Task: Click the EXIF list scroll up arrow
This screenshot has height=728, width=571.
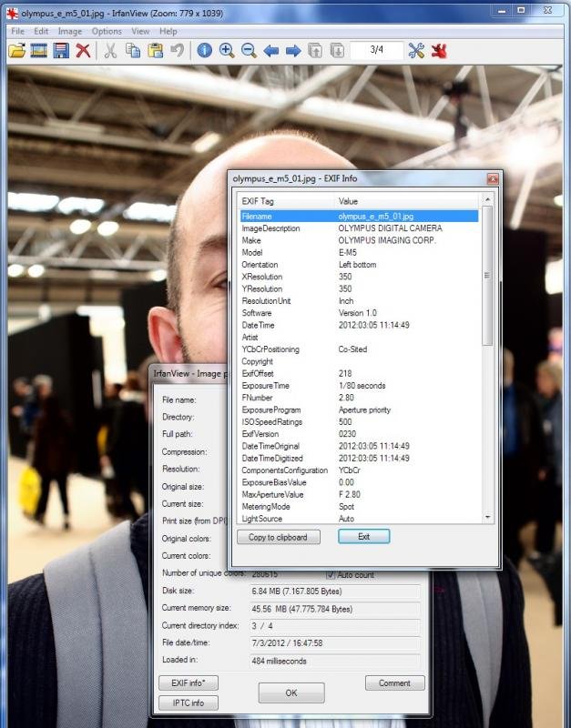Action: pos(487,199)
